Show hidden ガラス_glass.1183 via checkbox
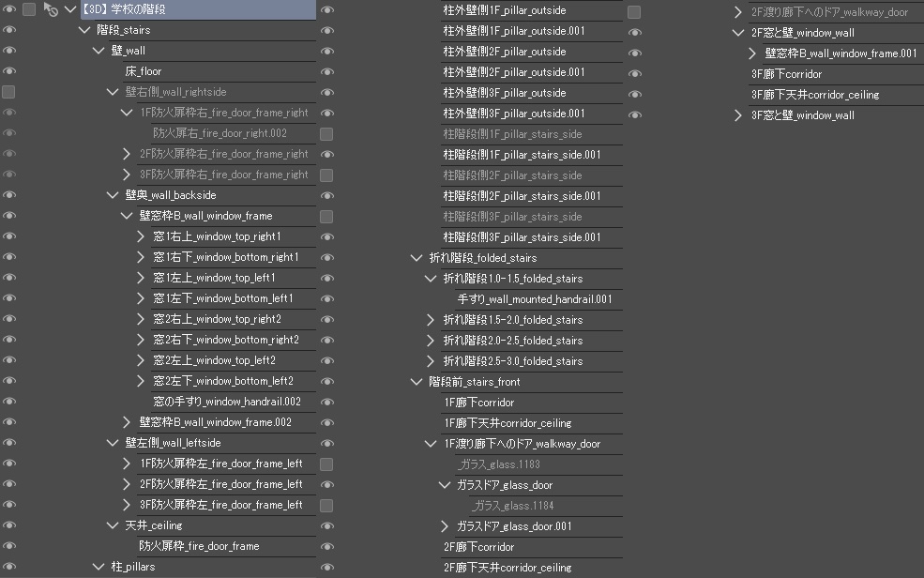The width and height of the screenshot is (924, 578). pos(326,464)
